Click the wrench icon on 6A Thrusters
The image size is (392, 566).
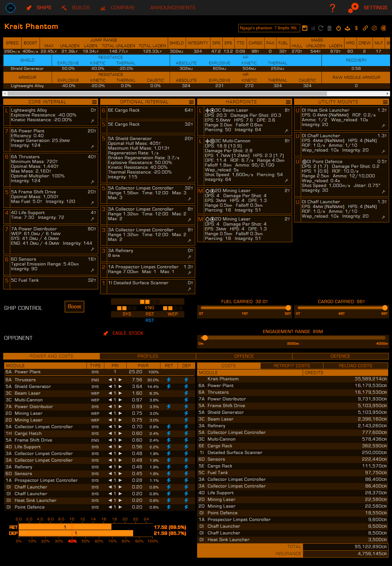click(92, 182)
